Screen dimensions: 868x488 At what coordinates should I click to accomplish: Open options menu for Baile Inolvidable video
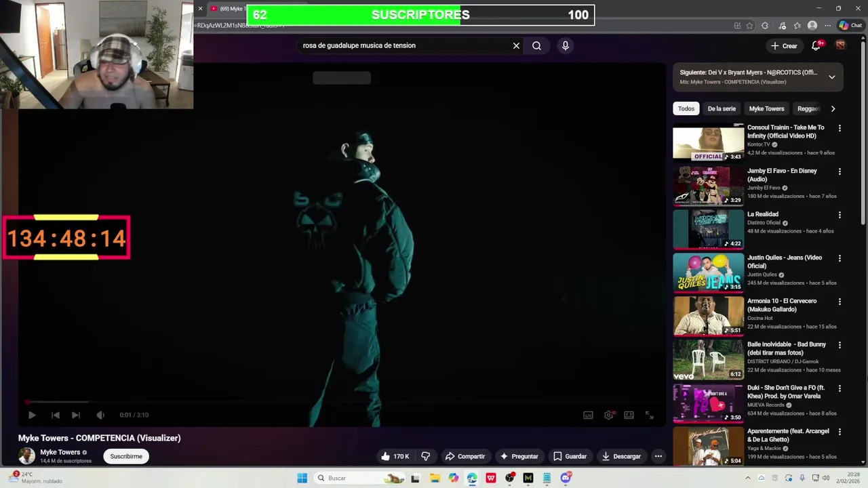(x=840, y=345)
